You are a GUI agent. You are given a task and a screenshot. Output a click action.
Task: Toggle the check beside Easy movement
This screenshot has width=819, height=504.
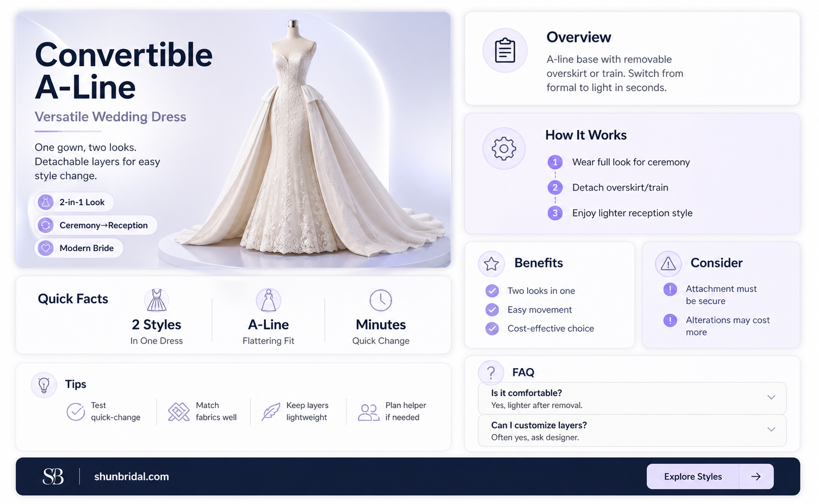(492, 310)
